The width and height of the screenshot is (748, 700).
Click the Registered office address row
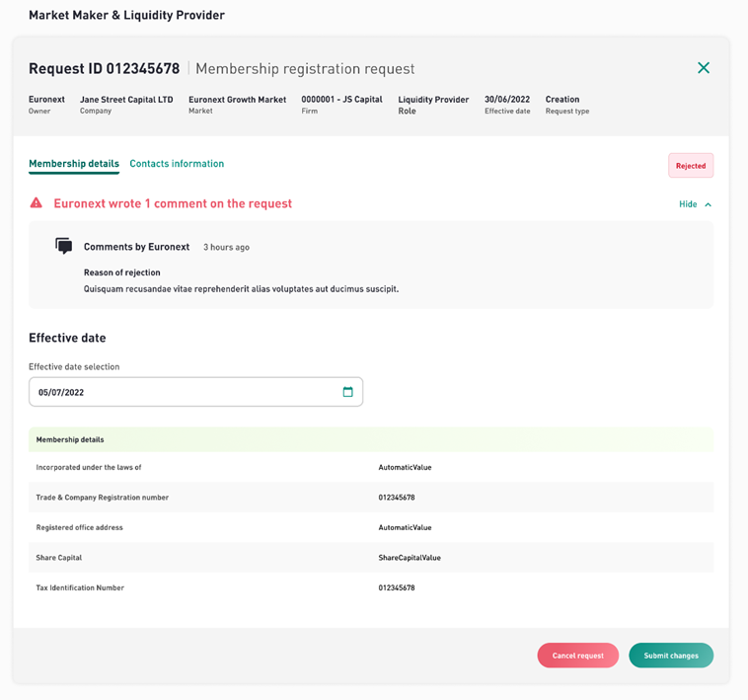coord(370,527)
